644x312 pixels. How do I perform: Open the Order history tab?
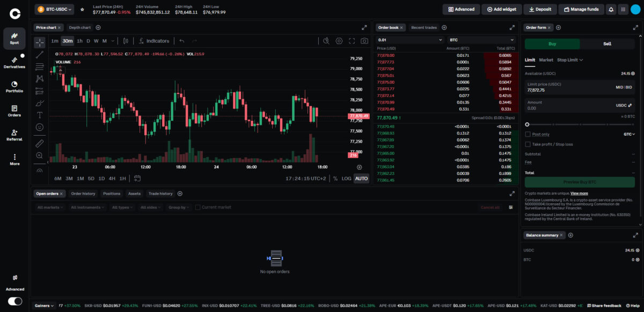pyautogui.click(x=83, y=194)
